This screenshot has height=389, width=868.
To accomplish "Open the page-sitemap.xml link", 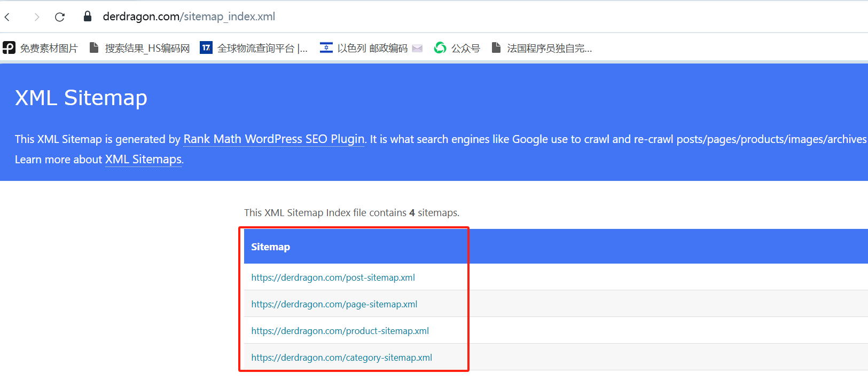I will tap(334, 304).
